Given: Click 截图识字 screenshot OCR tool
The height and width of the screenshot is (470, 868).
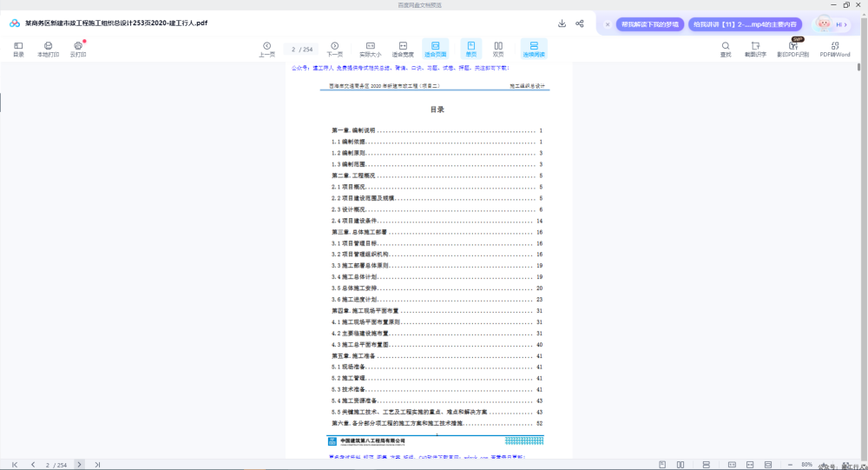Looking at the screenshot, I should [x=756, y=50].
